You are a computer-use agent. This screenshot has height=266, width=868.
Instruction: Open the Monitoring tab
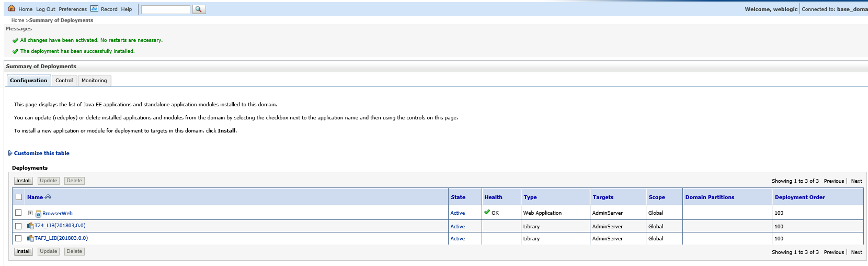tap(94, 81)
